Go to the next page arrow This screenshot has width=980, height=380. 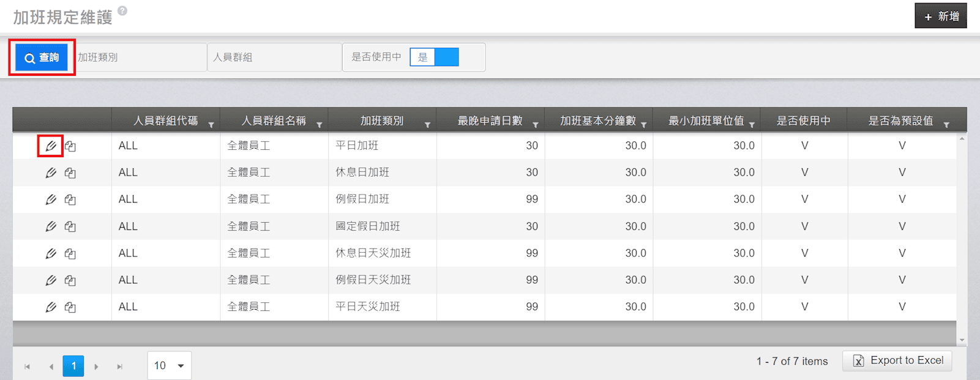click(96, 367)
